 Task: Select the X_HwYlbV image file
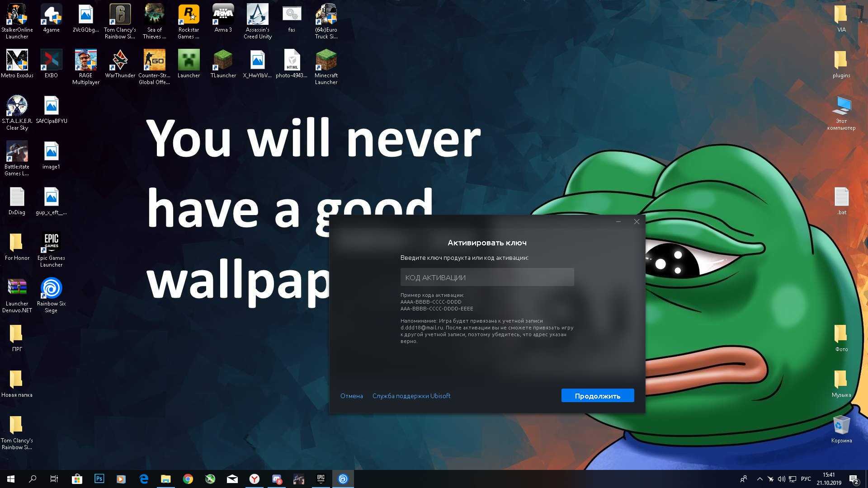click(257, 64)
